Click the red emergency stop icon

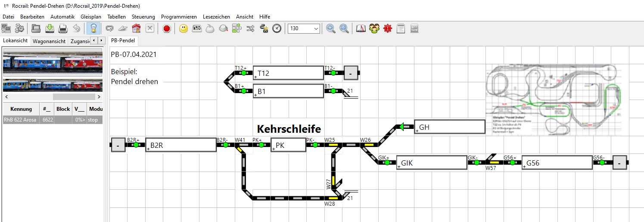tap(167, 28)
